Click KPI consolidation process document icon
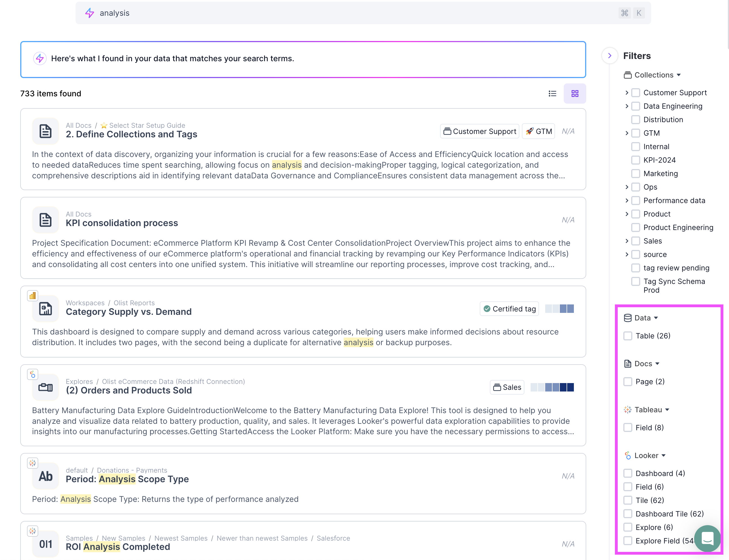 (x=45, y=220)
